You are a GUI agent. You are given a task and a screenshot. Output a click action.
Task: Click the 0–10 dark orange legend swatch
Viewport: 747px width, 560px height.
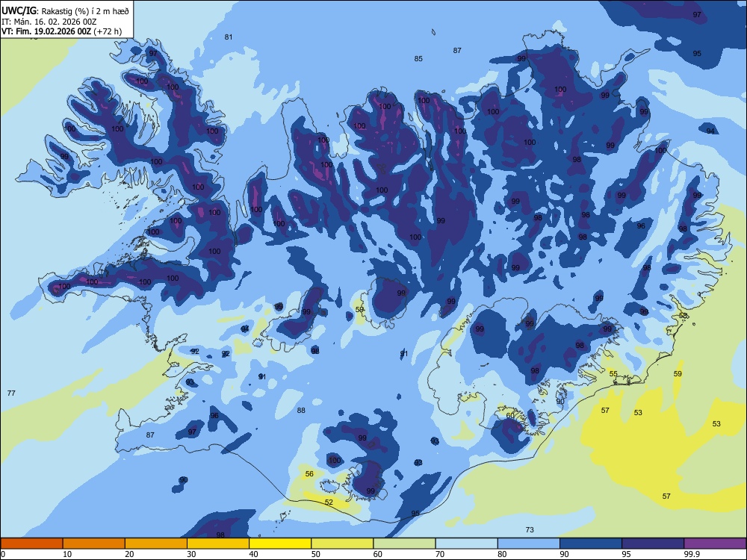pyautogui.click(x=31, y=544)
